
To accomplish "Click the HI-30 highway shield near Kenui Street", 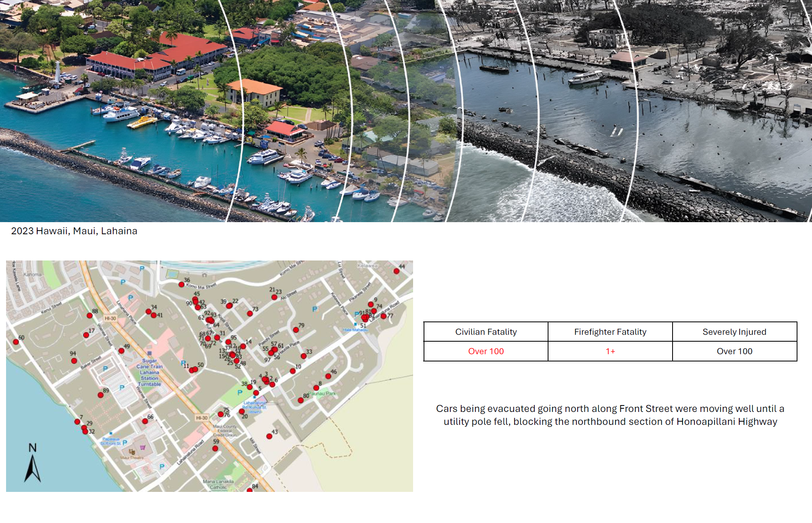I will pos(110,318).
